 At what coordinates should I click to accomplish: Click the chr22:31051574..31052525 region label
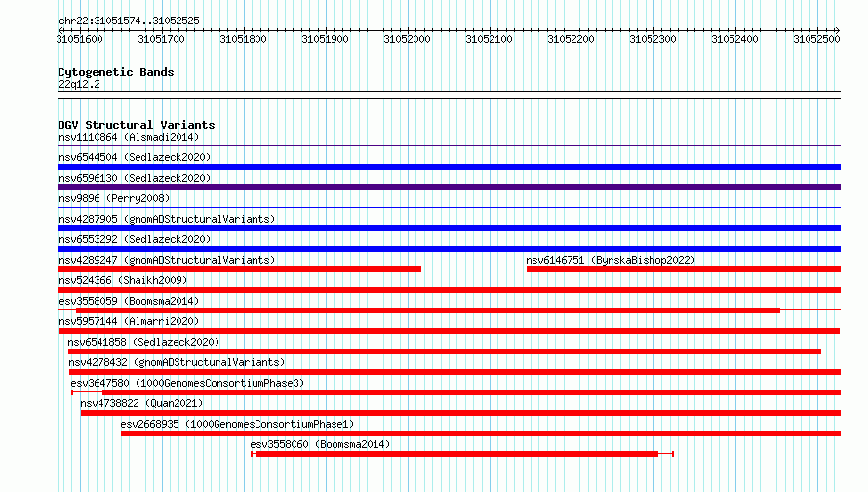coord(129,20)
